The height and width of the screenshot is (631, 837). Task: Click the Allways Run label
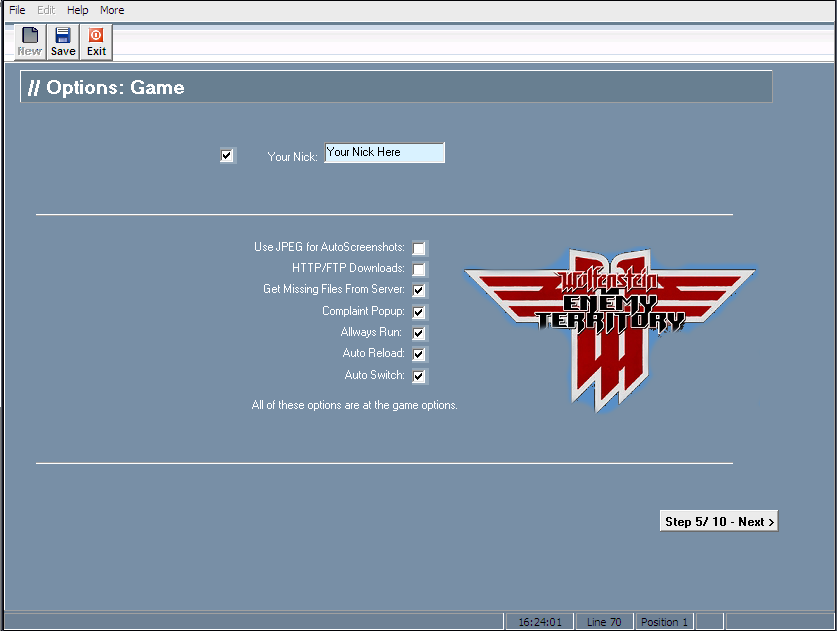coord(372,332)
